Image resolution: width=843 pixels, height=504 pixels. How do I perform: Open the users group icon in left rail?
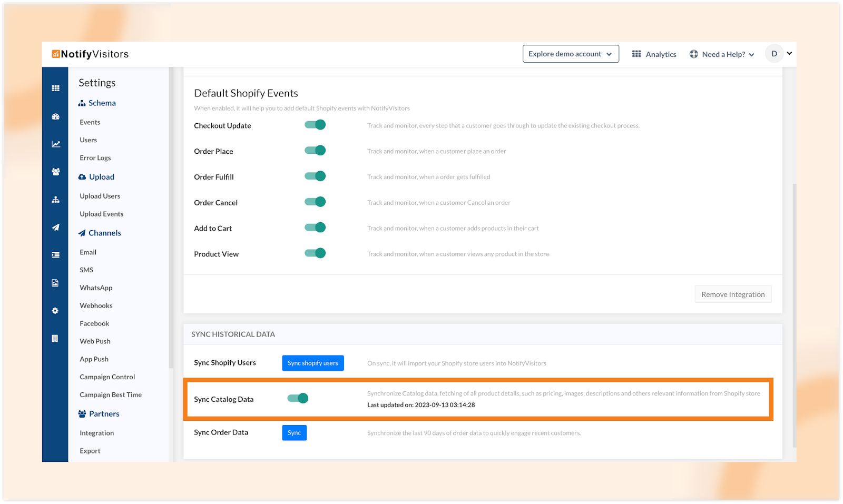55,172
